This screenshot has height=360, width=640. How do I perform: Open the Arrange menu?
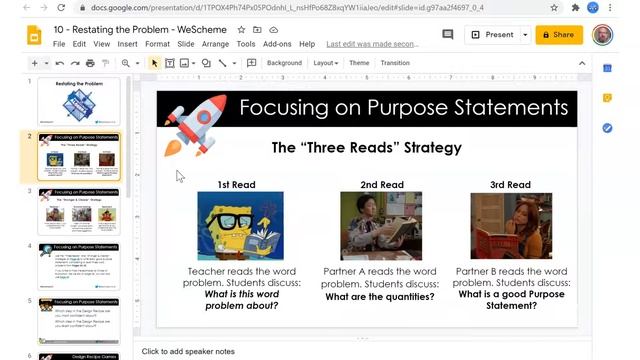coord(215,44)
